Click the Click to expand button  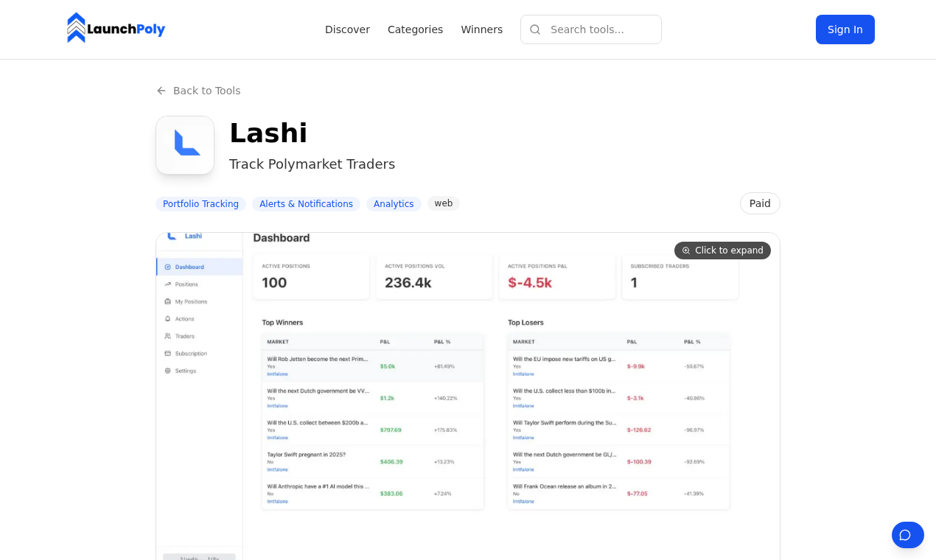point(722,251)
